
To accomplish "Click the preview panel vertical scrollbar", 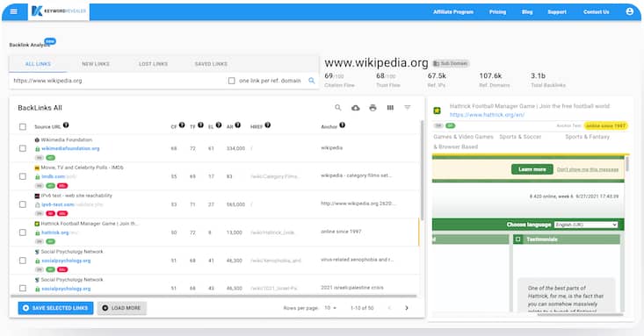I will pos(627,163).
